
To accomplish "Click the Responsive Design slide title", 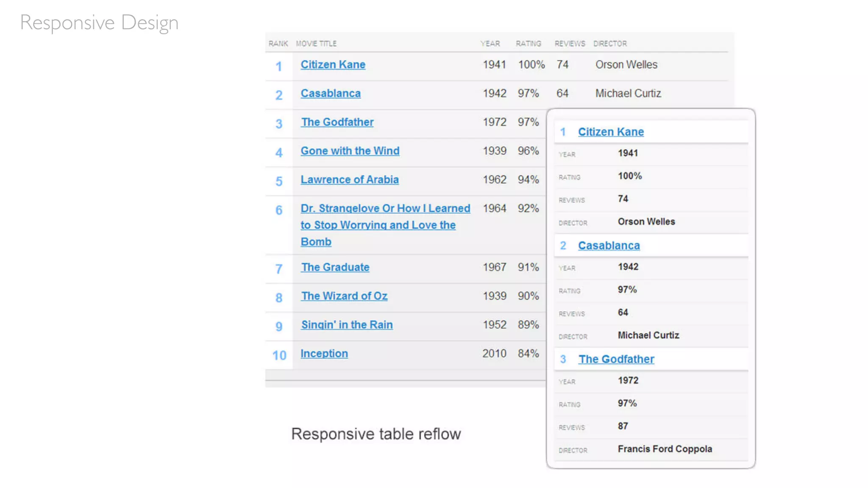I will (x=99, y=23).
